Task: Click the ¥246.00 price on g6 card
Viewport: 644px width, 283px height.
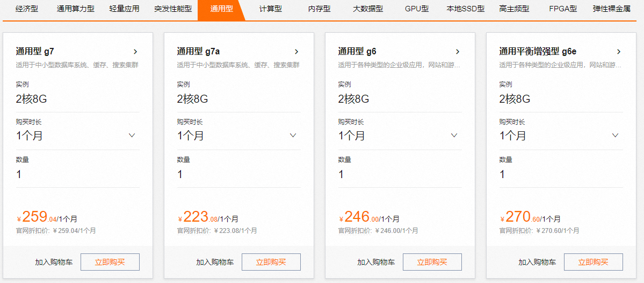Action: pyautogui.click(x=359, y=217)
